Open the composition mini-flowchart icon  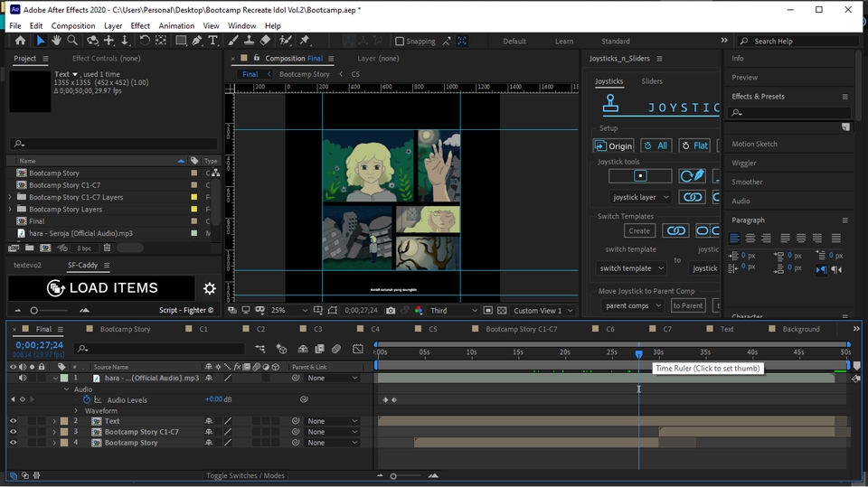pyautogui.click(x=259, y=349)
